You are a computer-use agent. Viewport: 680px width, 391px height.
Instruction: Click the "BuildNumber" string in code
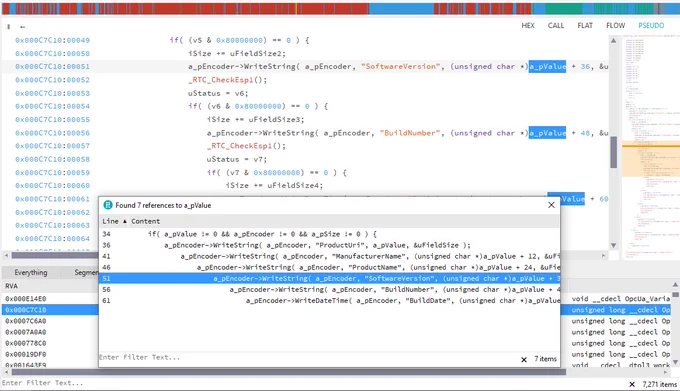click(x=410, y=133)
